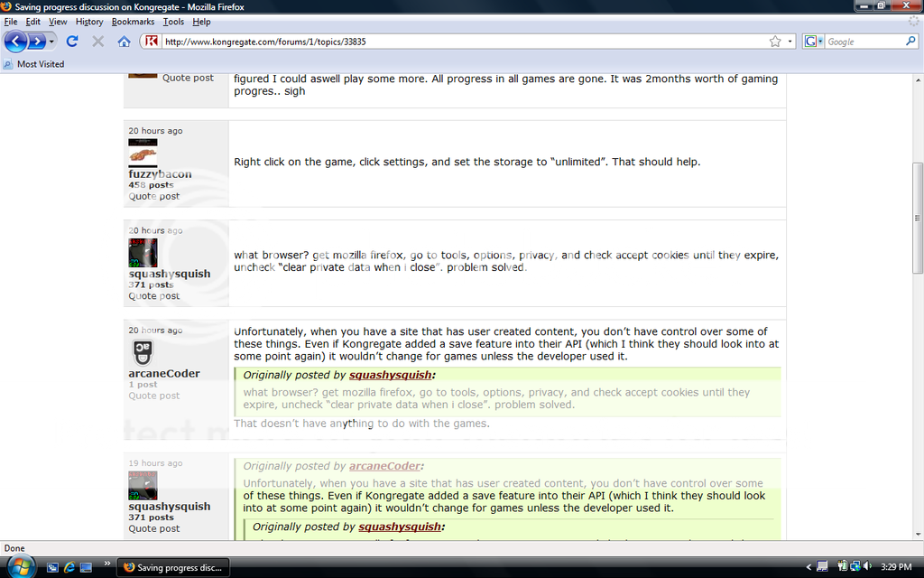Image resolution: width=924 pixels, height=578 pixels.
Task: Click Switch between windows quick launch icon
Action: pyautogui.click(x=52, y=567)
